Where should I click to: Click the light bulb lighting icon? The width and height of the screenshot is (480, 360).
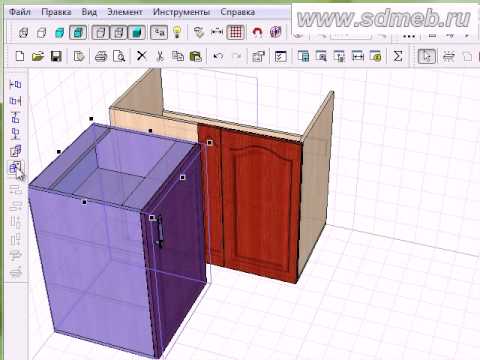(177, 32)
